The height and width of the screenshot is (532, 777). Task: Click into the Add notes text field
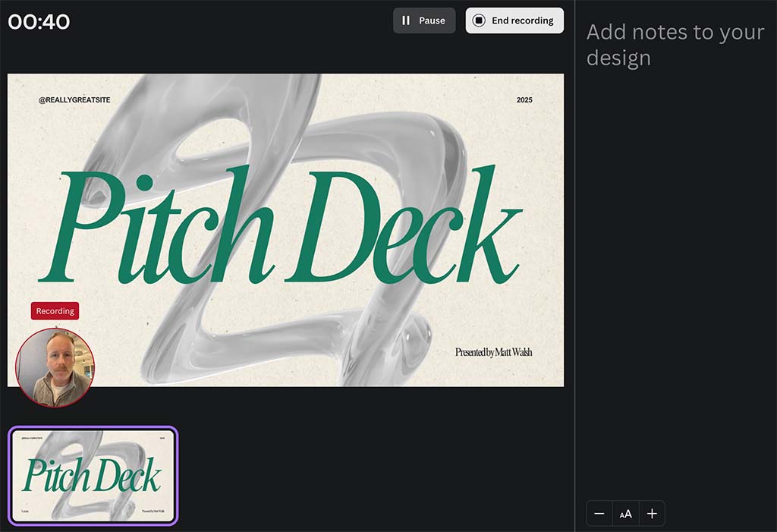(674, 45)
